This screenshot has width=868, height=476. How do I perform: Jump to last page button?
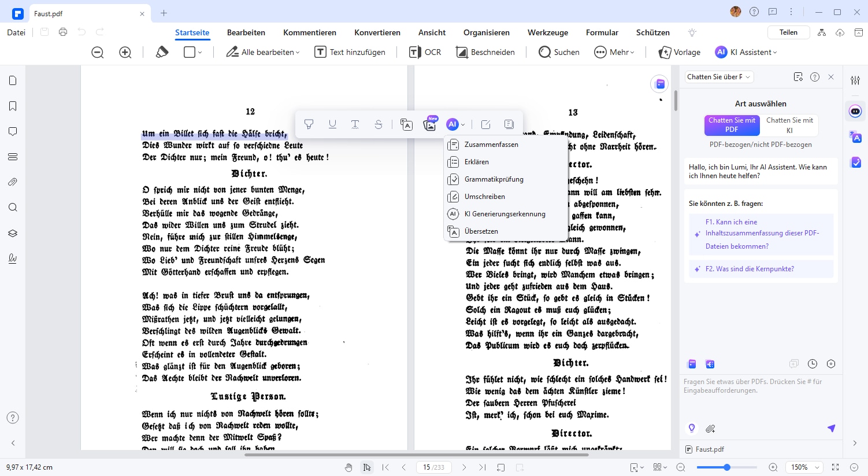point(483,467)
